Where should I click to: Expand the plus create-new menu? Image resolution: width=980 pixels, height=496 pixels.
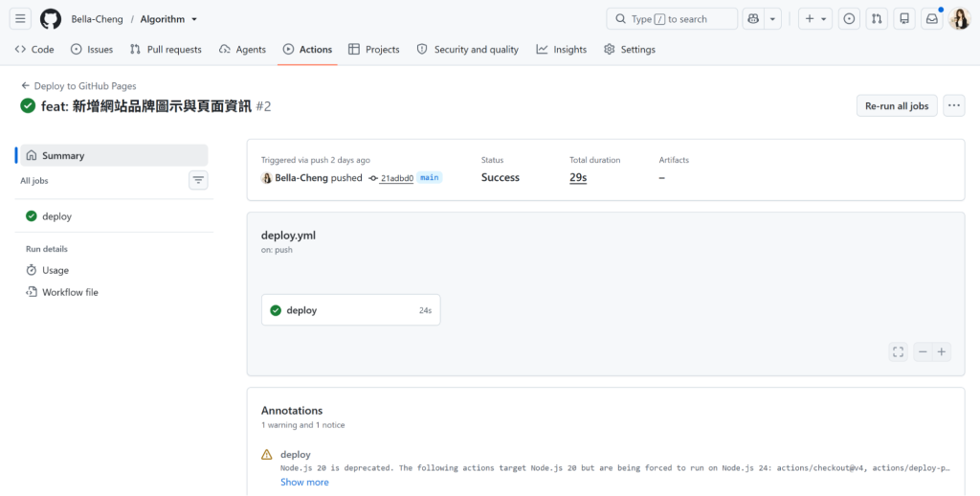click(x=815, y=19)
